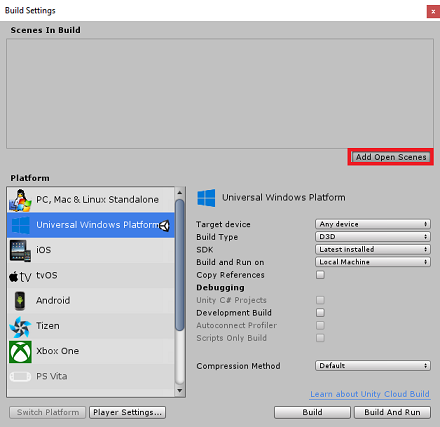440x427 pixels.
Task: Select the Universal Windows Platform row
Action: click(x=91, y=225)
